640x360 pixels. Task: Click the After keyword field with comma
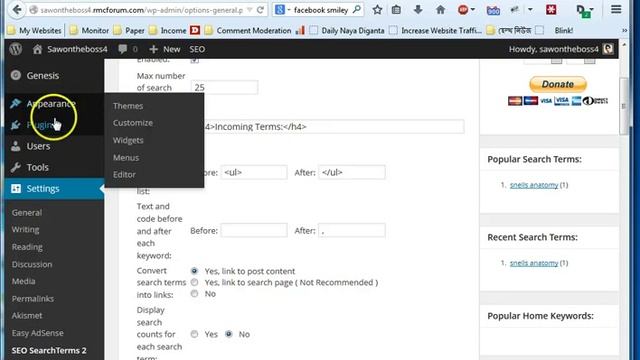352,230
